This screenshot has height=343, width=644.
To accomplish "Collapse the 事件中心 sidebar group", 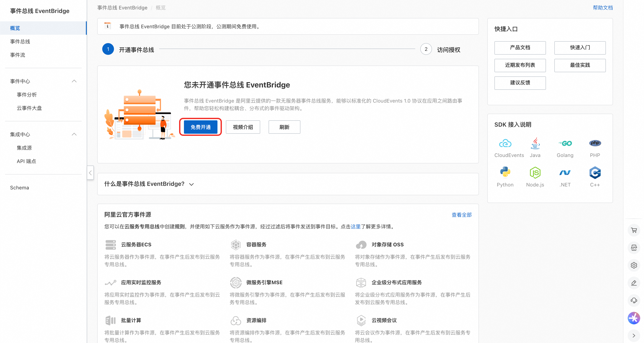I will 74,81.
